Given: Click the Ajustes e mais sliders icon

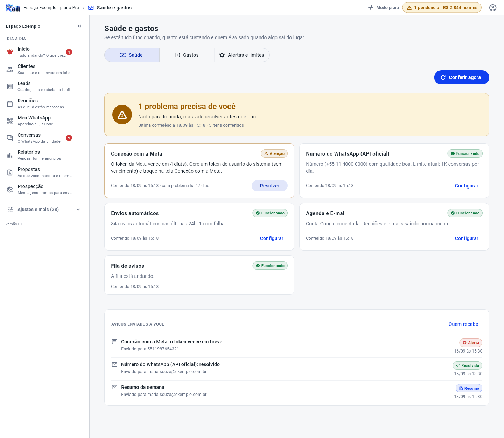Looking at the screenshot, I should [10, 210].
